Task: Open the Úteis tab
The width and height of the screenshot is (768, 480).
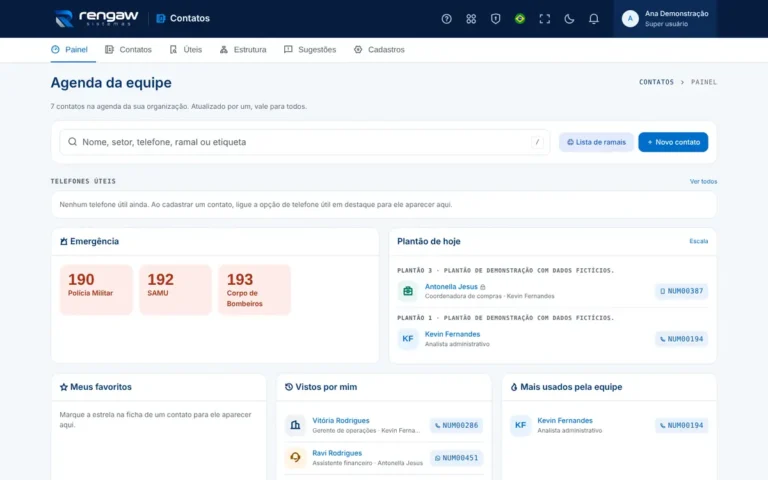Action: coord(186,49)
